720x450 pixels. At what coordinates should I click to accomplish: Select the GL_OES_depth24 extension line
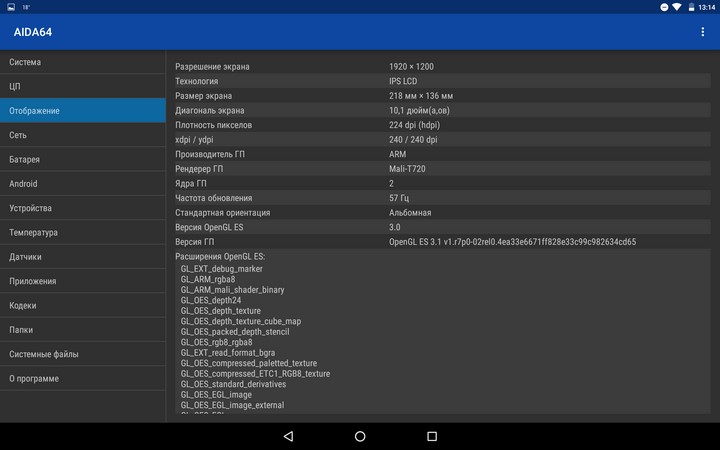pyautogui.click(x=211, y=301)
